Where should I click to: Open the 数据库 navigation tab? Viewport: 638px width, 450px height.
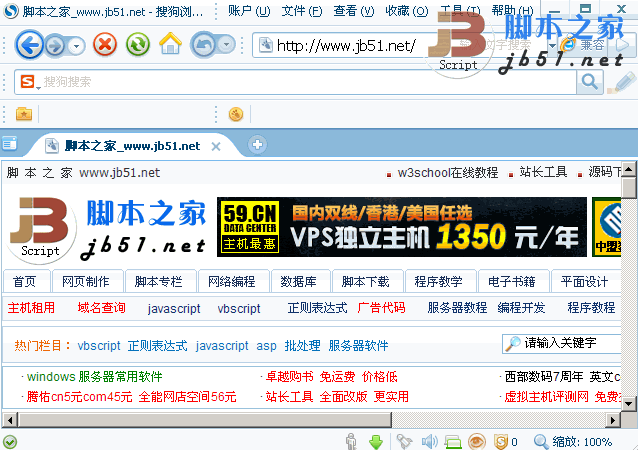299,281
